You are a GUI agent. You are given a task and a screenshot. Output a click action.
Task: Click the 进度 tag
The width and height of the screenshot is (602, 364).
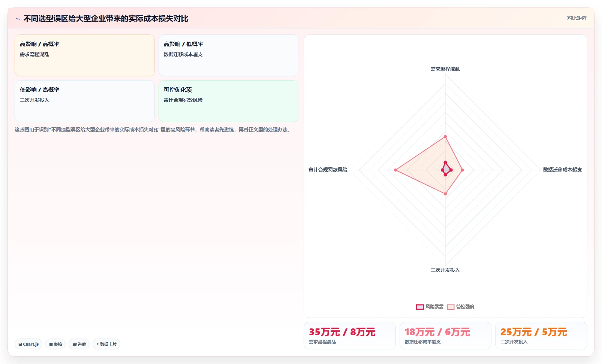pyautogui.click(x=79, y=344)
